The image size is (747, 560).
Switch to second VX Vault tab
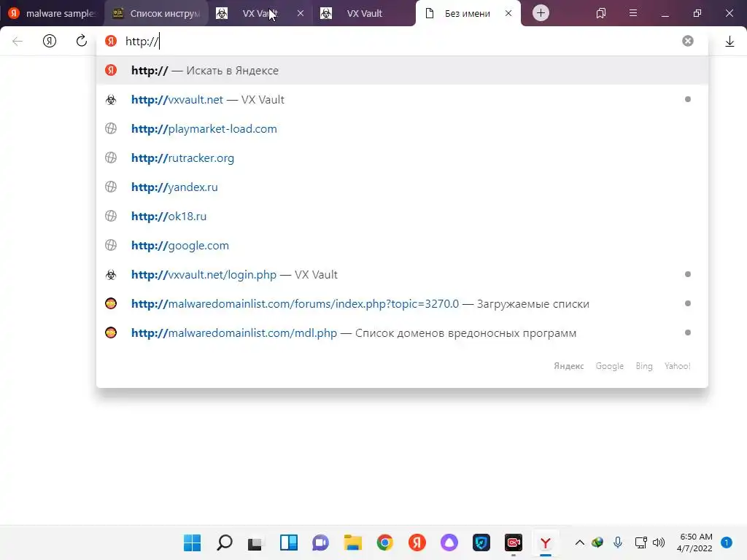tap(365, 13)
